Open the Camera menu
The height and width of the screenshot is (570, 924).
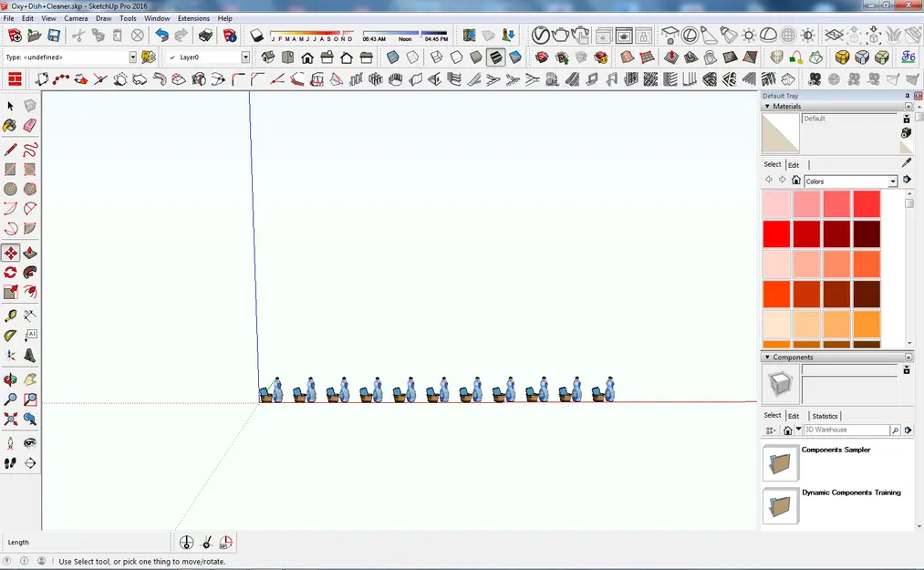coord(76,17)
